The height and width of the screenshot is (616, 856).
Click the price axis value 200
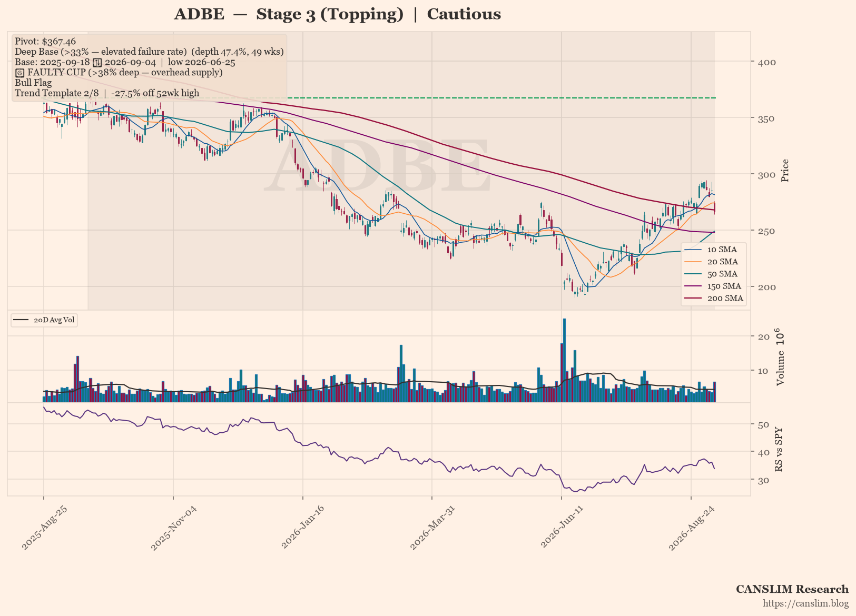768,287
